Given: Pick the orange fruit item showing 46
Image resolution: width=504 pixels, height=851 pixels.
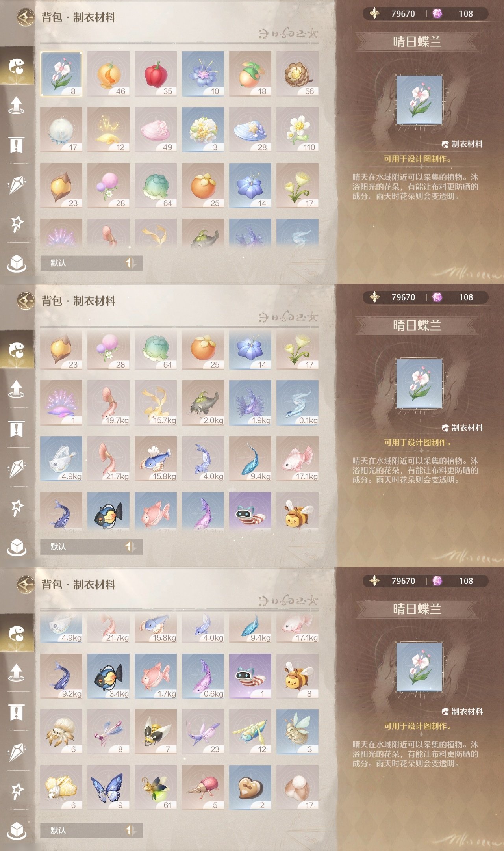Looking at the screenshot, I should pos(108,74).
